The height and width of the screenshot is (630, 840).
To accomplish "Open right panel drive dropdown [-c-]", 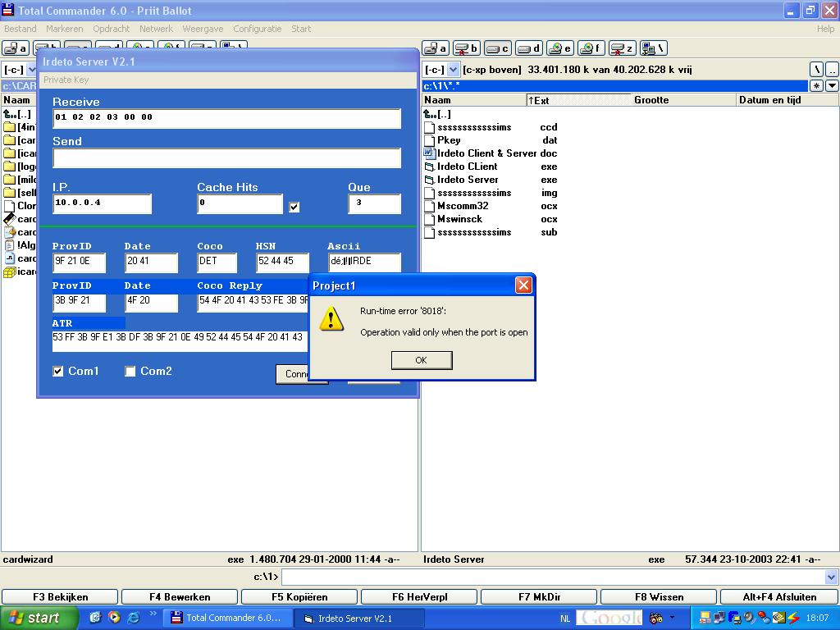I will tap(453, 70).
